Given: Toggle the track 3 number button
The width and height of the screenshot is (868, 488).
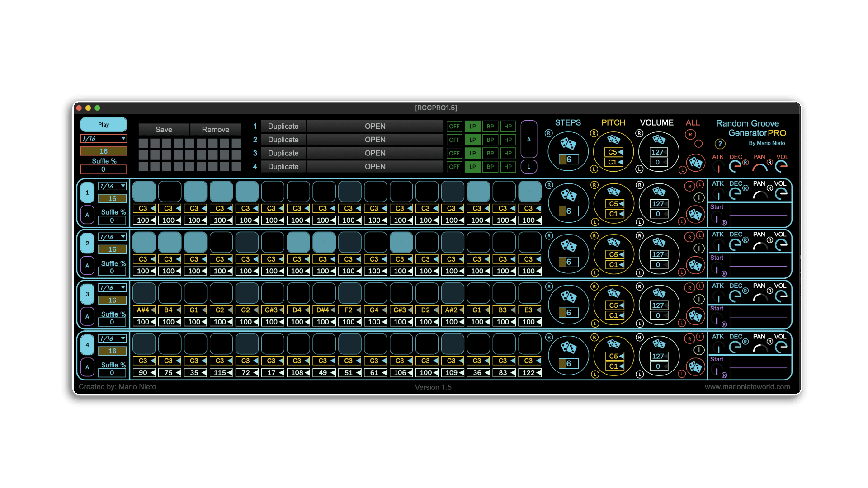Looking at the screenshot, I should pyautogui.click(x=87, y=294).
